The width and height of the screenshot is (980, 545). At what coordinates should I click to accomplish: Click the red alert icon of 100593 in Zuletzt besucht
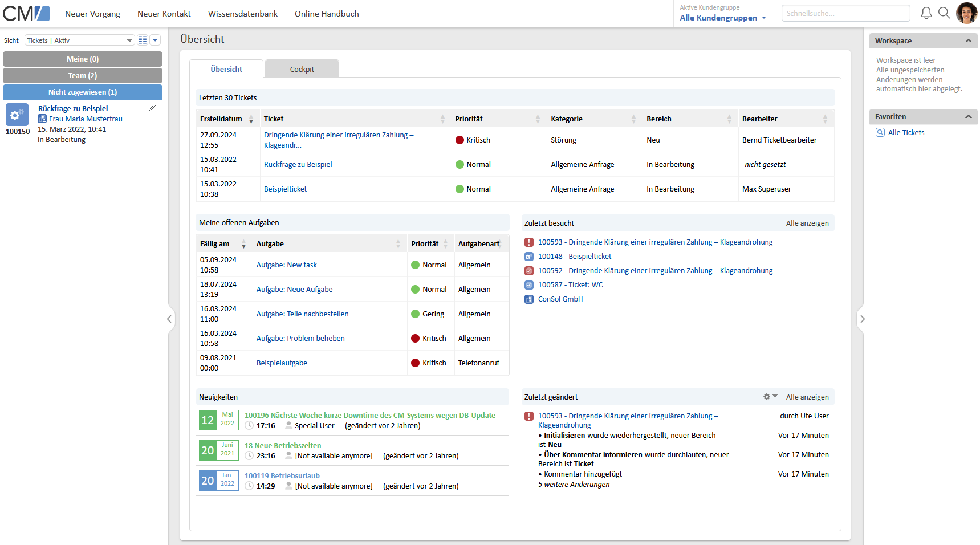coord(529,242)
